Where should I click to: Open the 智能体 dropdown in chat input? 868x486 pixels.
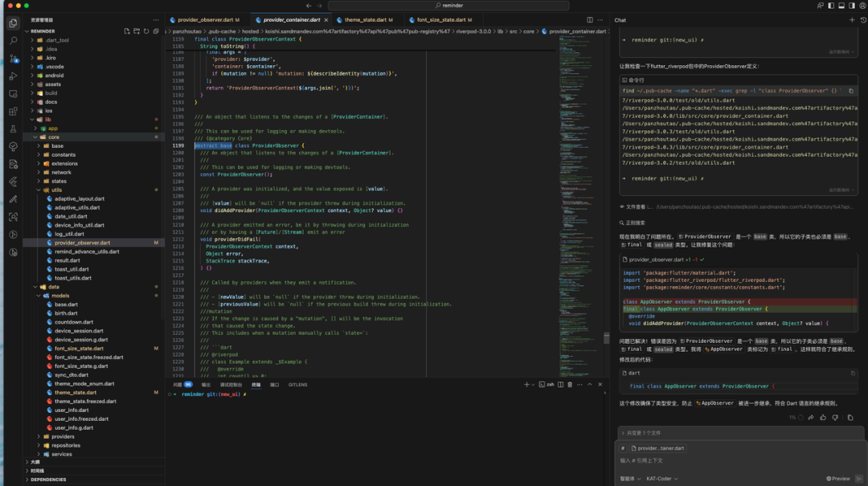coord(627,479)
